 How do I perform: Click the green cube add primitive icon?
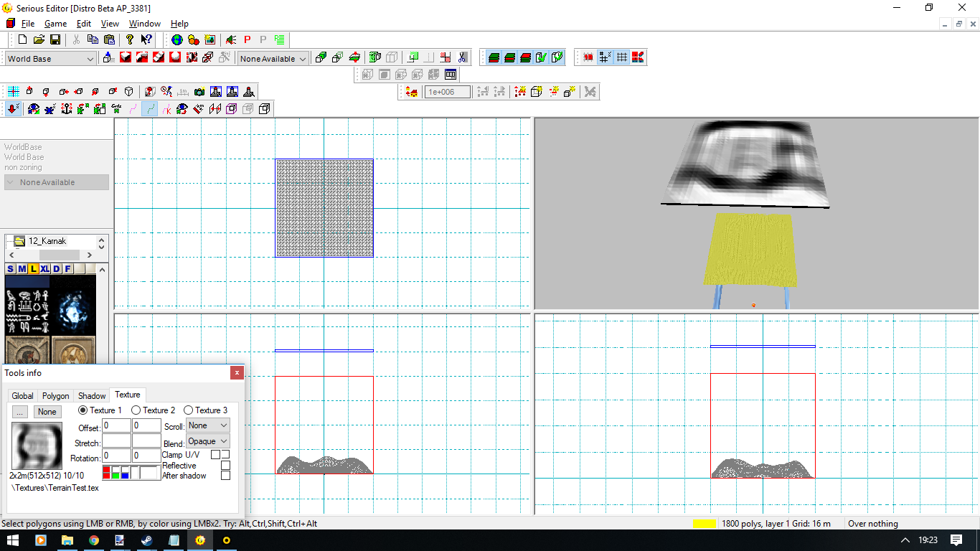click(x=321, y=57)
